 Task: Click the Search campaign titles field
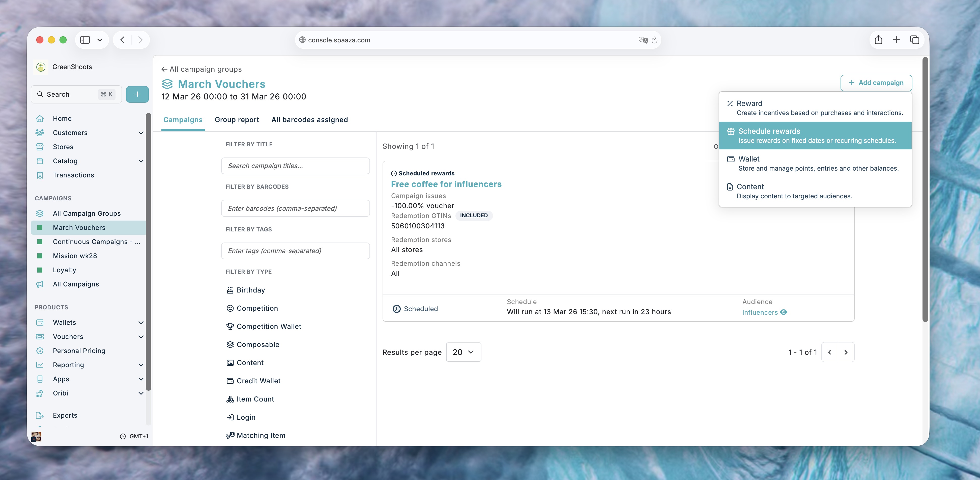(x=295, y=166)
